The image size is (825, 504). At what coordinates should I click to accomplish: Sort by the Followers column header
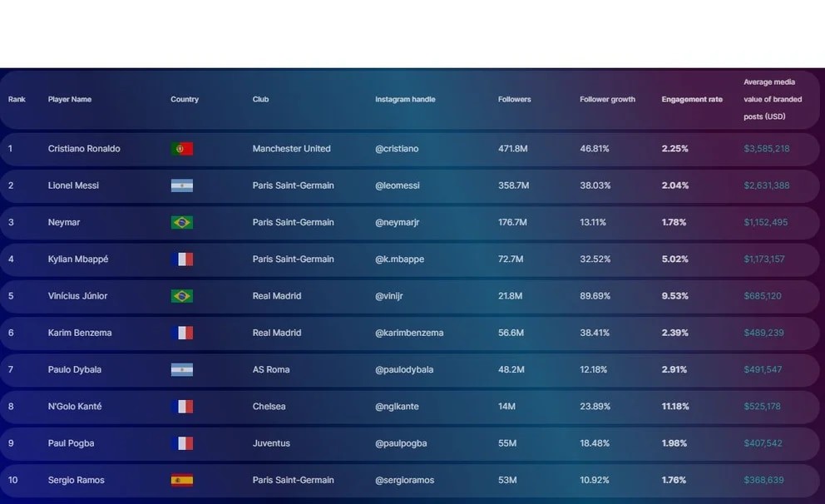(514, 100)
